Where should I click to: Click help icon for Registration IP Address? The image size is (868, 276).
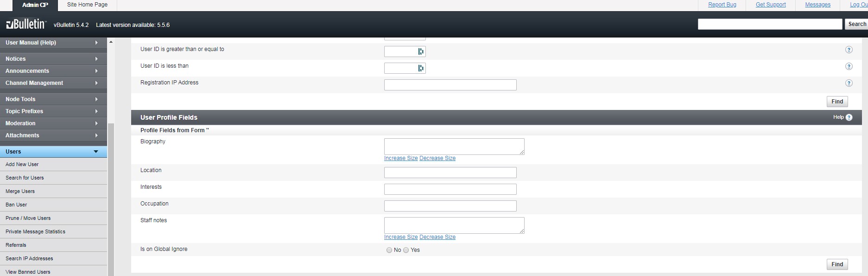point(849,83)
